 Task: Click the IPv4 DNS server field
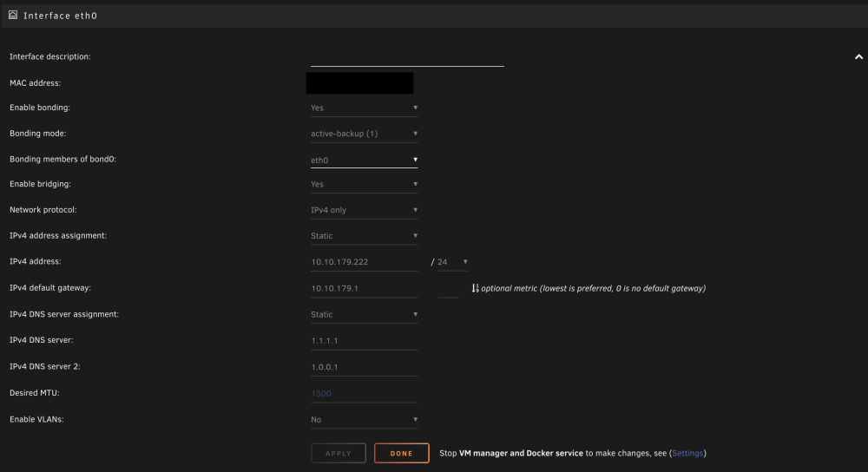[x=364, y=341]
